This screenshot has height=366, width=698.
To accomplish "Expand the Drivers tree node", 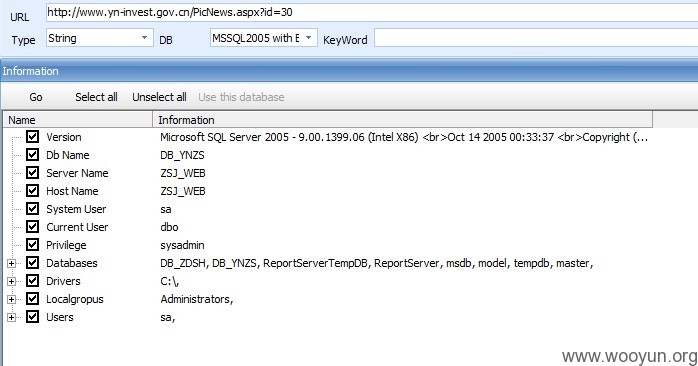I will pos(12,281).
